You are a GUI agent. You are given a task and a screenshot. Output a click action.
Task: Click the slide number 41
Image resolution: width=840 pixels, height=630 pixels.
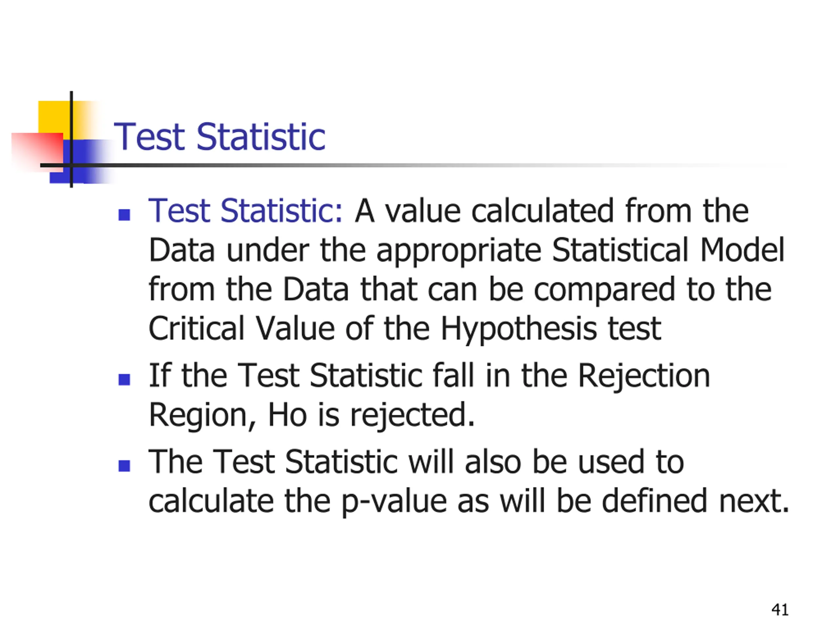coord(780,610)
